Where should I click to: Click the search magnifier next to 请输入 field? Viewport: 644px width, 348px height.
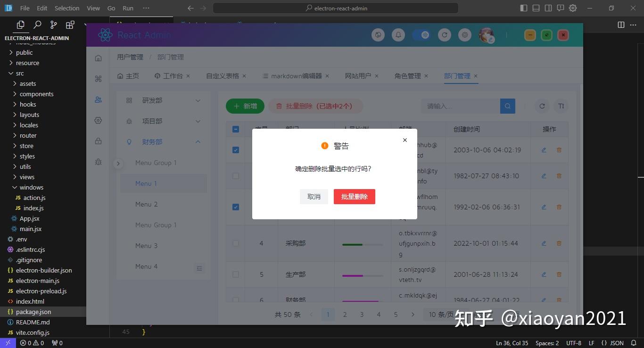pos(507,106)
